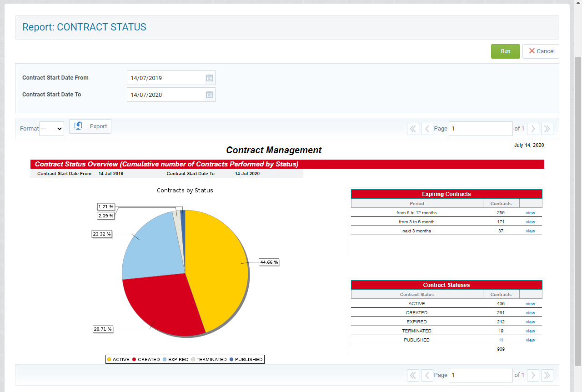Click the red X icon on Cancel
Screen dimensions: 582x392
tap(531, 51)
